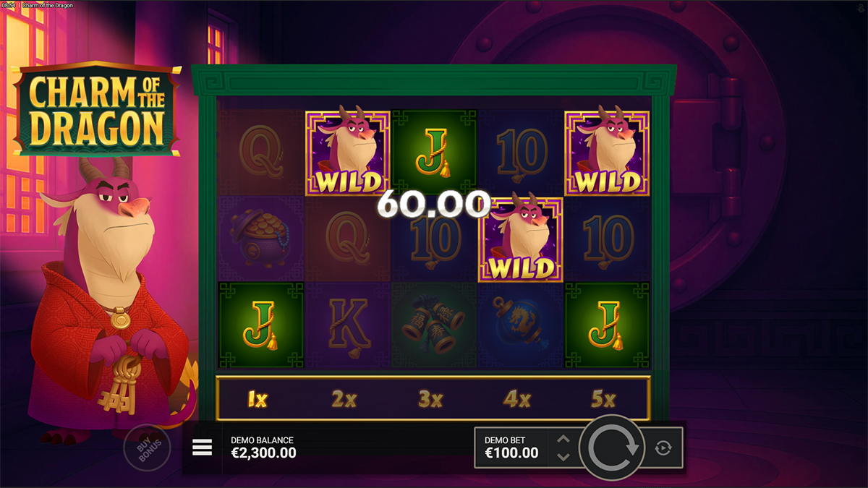
Task: Click the Charm of the Dragon logo
Action: pos(96,109)
